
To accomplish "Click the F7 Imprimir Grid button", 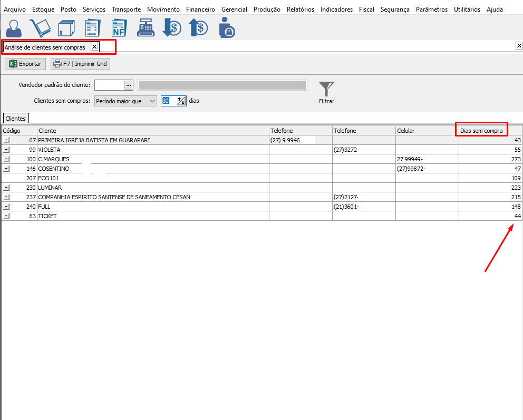I will [80, 64].
